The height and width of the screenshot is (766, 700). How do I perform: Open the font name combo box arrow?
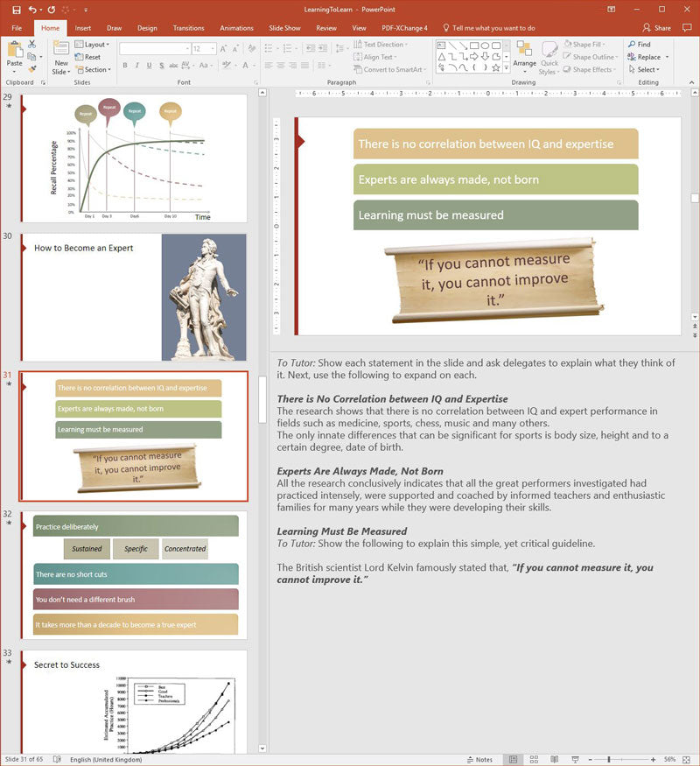coord(187,49)
